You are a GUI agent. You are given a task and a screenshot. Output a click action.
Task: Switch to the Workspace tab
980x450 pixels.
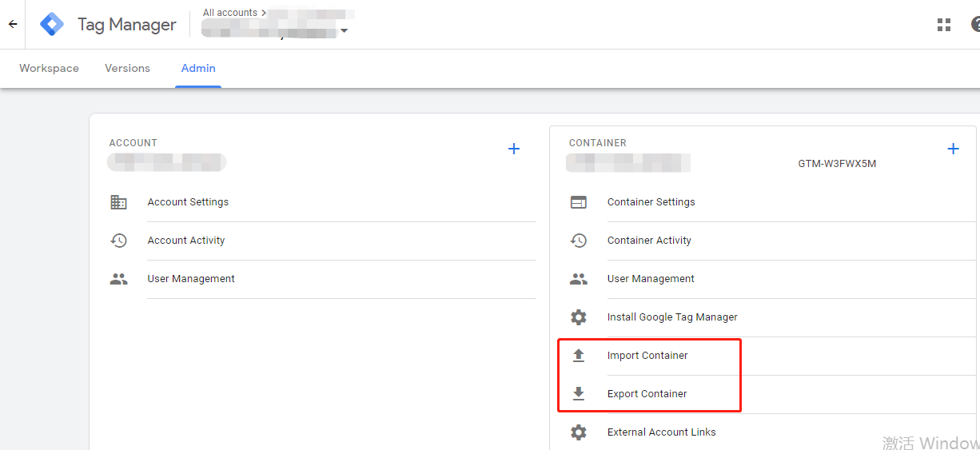[x=49, y=68]
